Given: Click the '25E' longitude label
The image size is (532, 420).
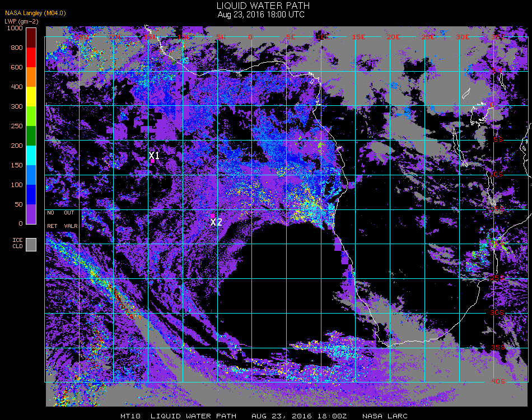Looking at the screenshot, I should [x=428, y=37].
